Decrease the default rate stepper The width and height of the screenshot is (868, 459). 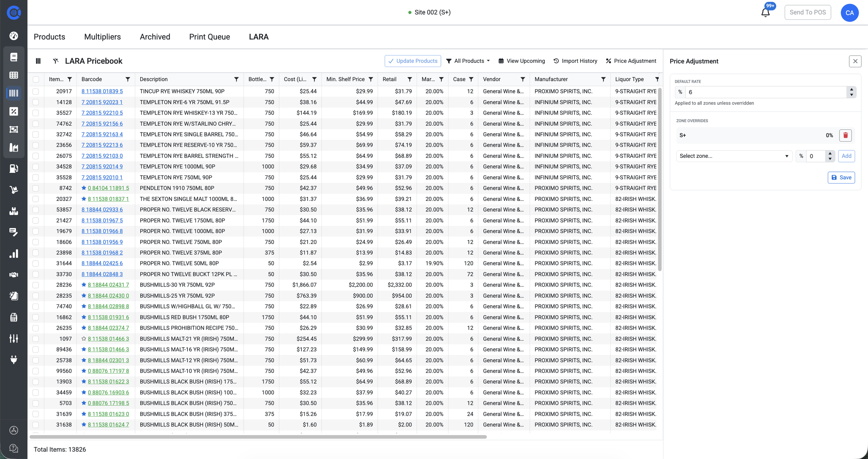pyautogui.click(x=851, y=95)
